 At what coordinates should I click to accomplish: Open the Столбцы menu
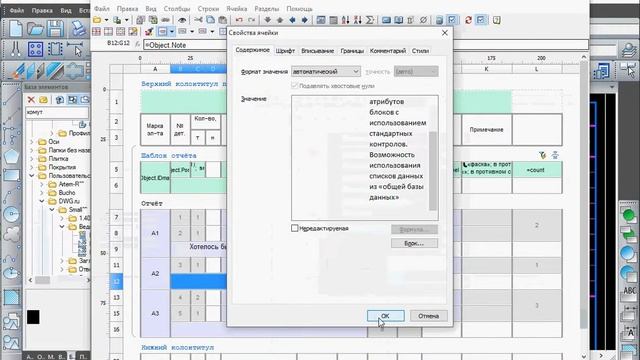tap(177, 9)
